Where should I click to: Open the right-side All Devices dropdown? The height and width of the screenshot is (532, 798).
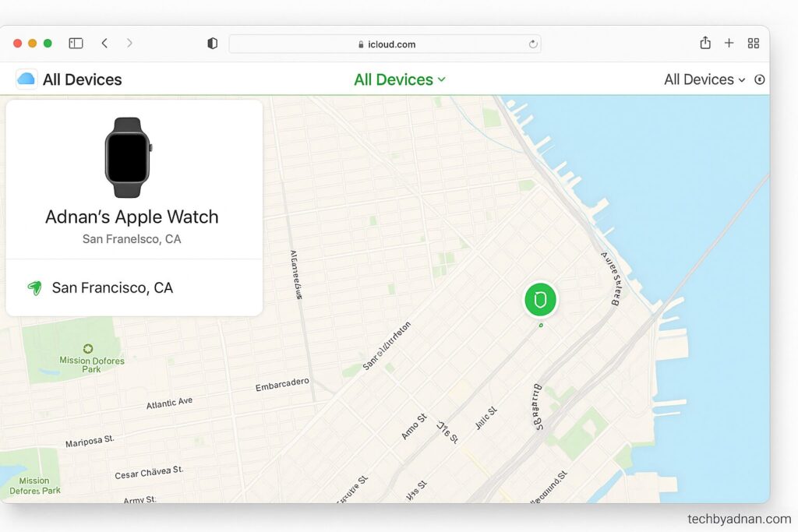coord(704,80)
